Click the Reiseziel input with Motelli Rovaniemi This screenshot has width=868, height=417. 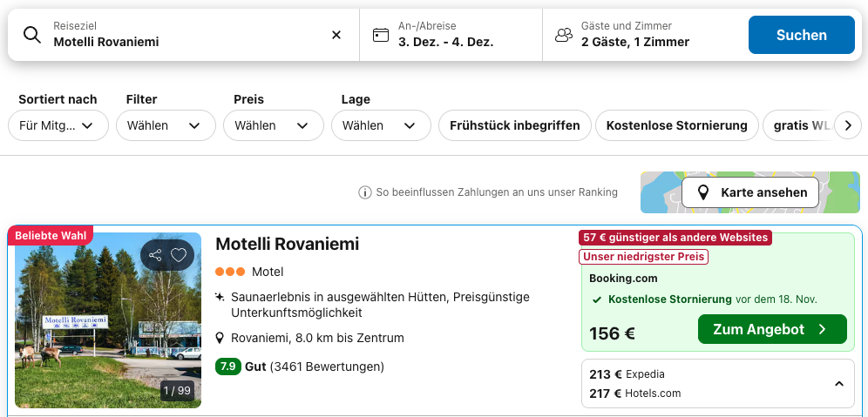click(183, 41)
